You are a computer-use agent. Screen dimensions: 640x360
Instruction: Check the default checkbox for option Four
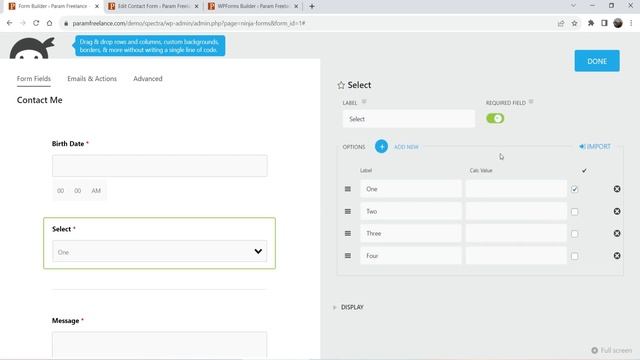575,256
